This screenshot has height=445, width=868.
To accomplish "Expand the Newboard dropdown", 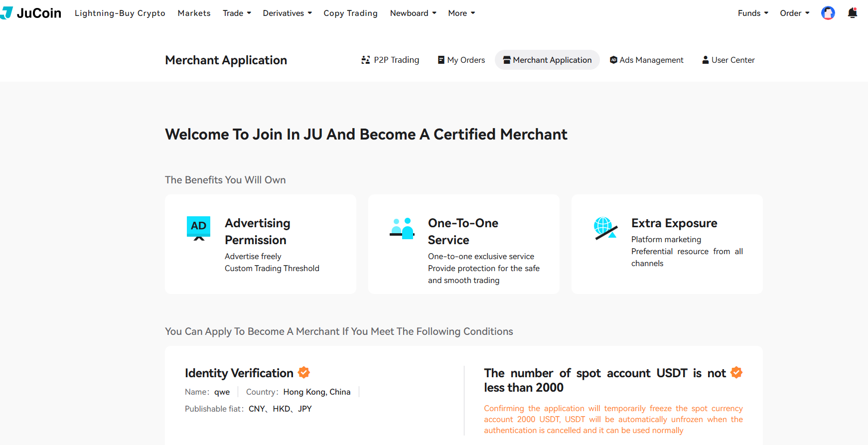I will point(413,13).
